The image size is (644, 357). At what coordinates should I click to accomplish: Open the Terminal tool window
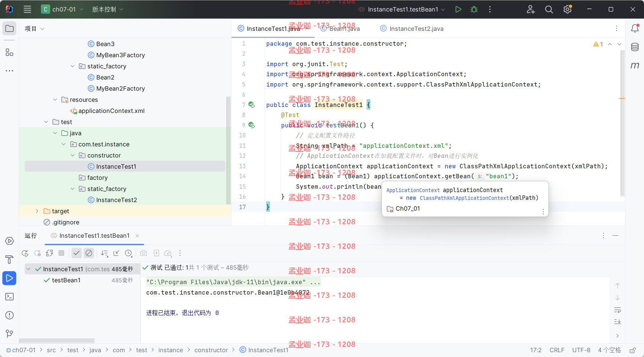click(9, 296)
